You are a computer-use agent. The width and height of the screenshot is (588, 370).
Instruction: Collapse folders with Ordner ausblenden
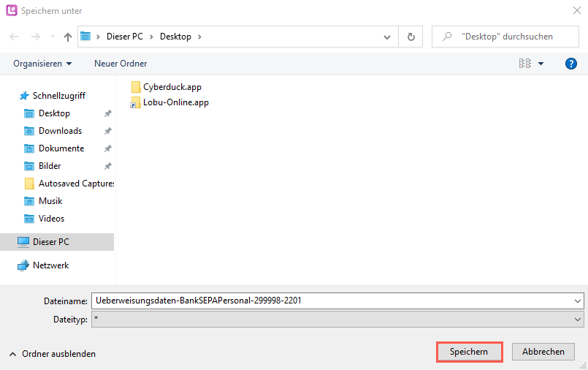pyautogui.click(x=53, y=354)
